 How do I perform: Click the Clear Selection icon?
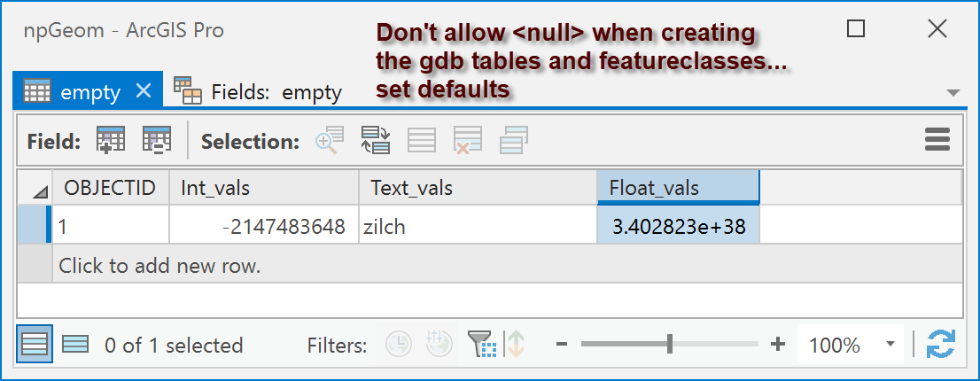tap(422, 140)
